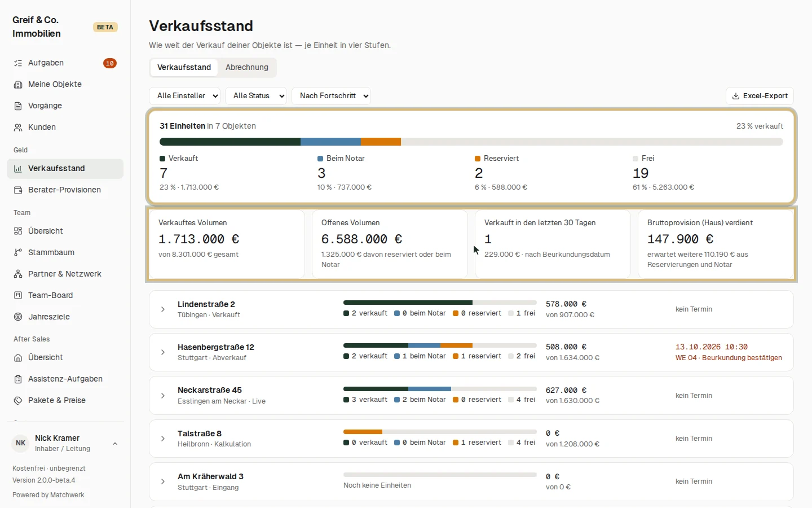
Task: Open Aufgaben in the sidebar
Action: tap(65, 63)
